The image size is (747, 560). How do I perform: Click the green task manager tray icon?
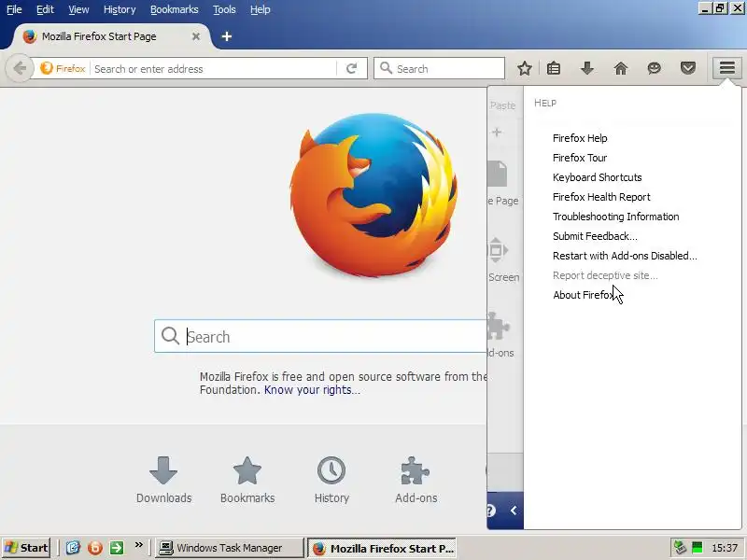pyautogui.click(x=697, y=548)
